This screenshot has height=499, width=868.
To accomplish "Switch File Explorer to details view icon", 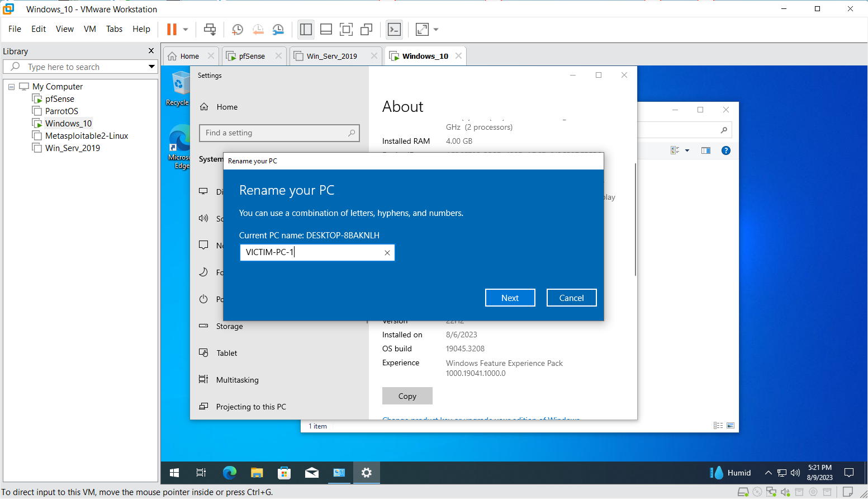I will click(718, 426).
